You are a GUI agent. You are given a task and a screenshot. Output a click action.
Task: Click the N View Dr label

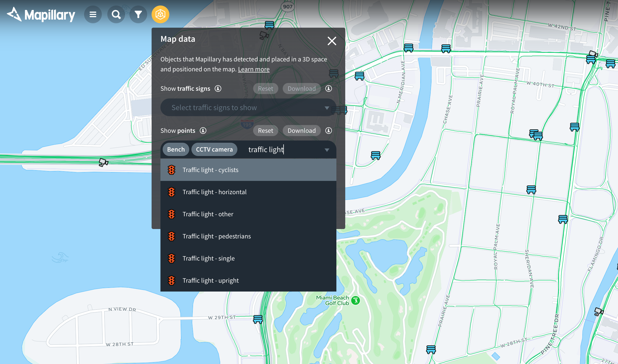pyautogui.click(x=122, y=309)
